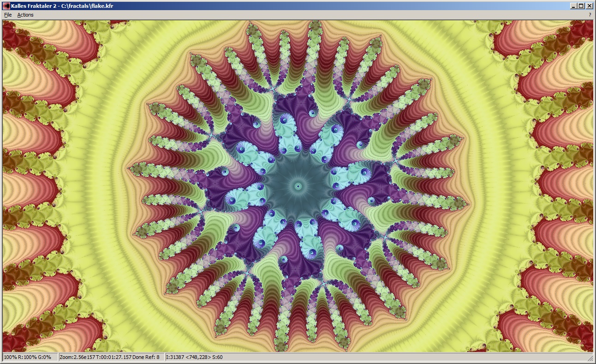Viewport: 596px width, 364px height.
Task: Minimize the Kalles Fraktaler window
Action: click(573, 6)
